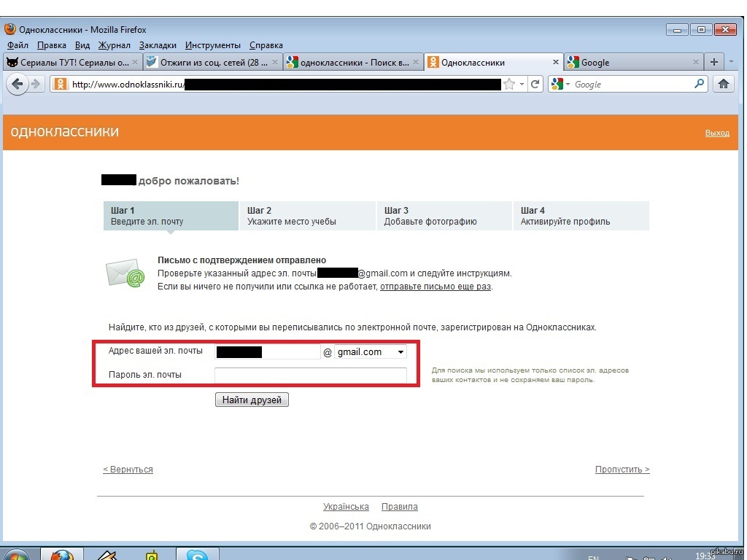747x560 pixels.
Task: Select step 'Шаг 4 Активируйте профиль'
Action: coord(581,216)
